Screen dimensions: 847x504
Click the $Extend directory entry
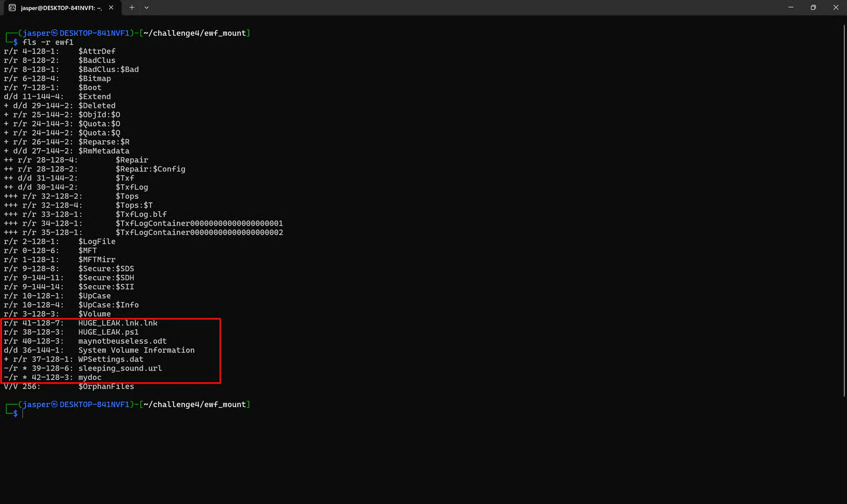(95, 96)
